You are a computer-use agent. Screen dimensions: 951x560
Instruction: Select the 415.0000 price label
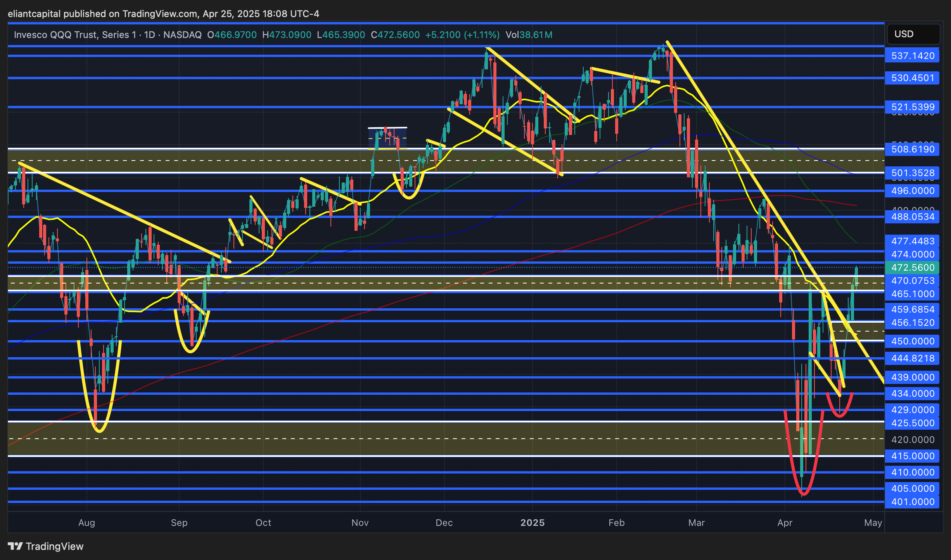[912, 456]
